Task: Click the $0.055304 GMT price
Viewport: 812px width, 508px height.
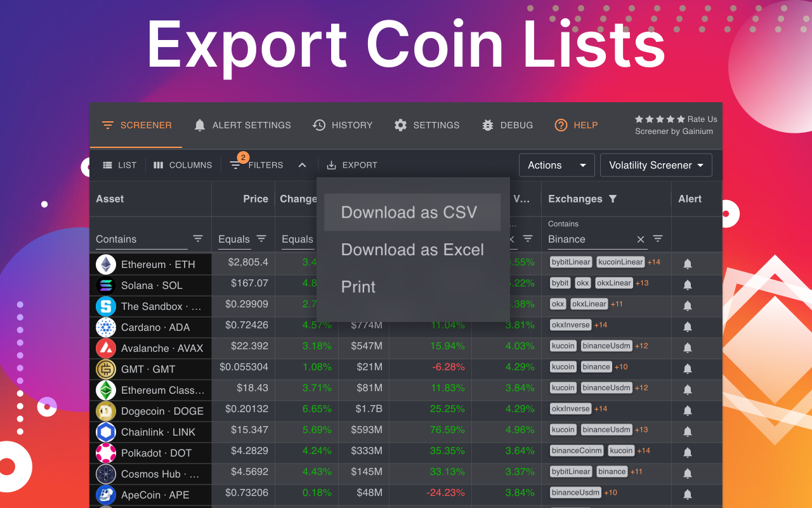Action: pos(244,366)
